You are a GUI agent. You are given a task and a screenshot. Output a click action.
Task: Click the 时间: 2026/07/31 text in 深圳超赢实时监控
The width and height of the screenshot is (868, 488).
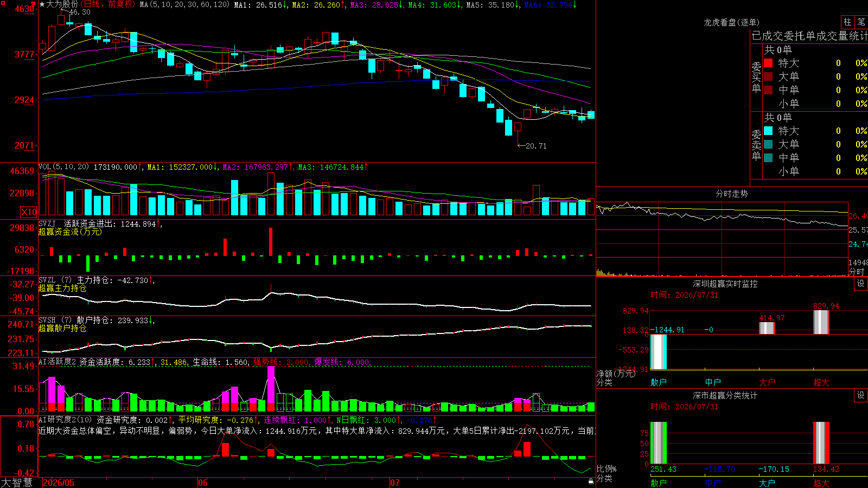(x=684, y=295)
